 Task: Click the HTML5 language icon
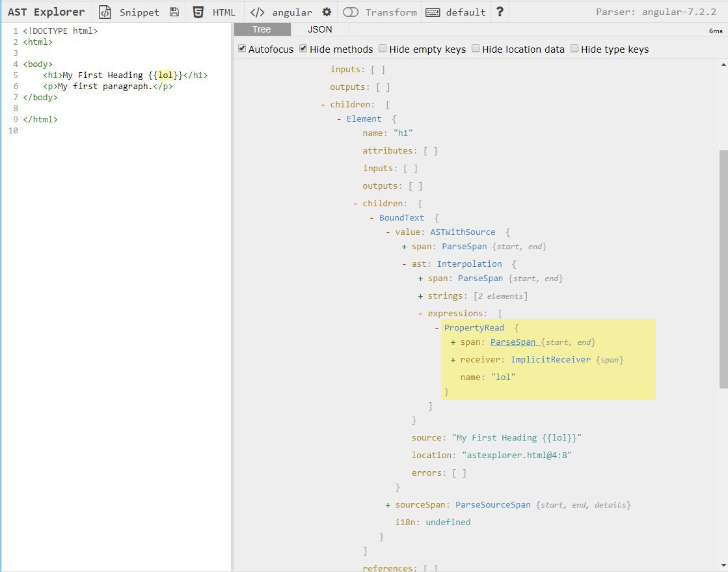pyautogui.click(x=198, y=12)
